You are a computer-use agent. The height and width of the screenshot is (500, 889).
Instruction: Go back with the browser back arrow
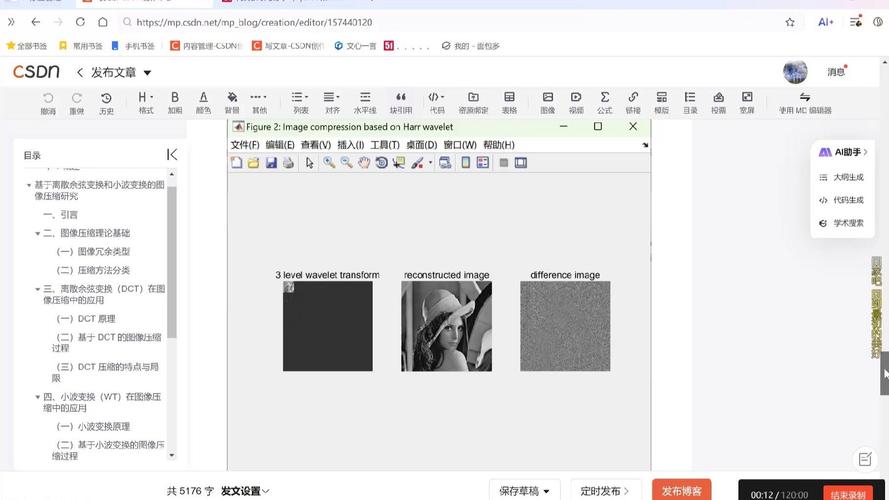[35, 22]
